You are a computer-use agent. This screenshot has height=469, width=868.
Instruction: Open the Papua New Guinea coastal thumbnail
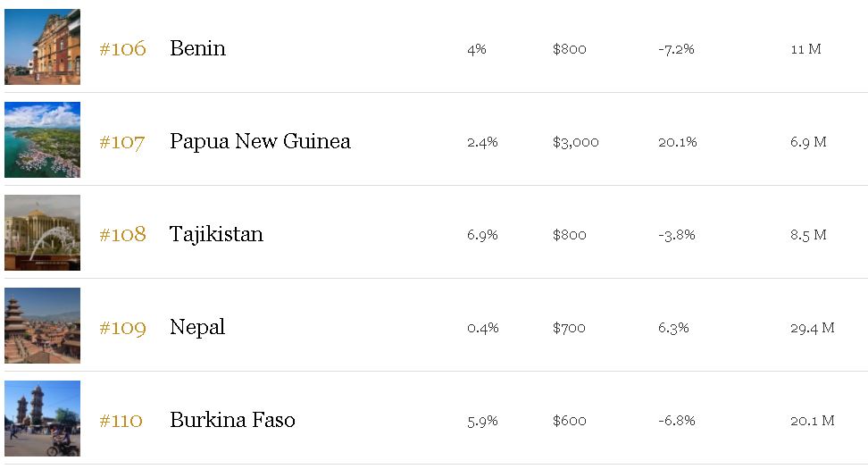pos(42,140)
